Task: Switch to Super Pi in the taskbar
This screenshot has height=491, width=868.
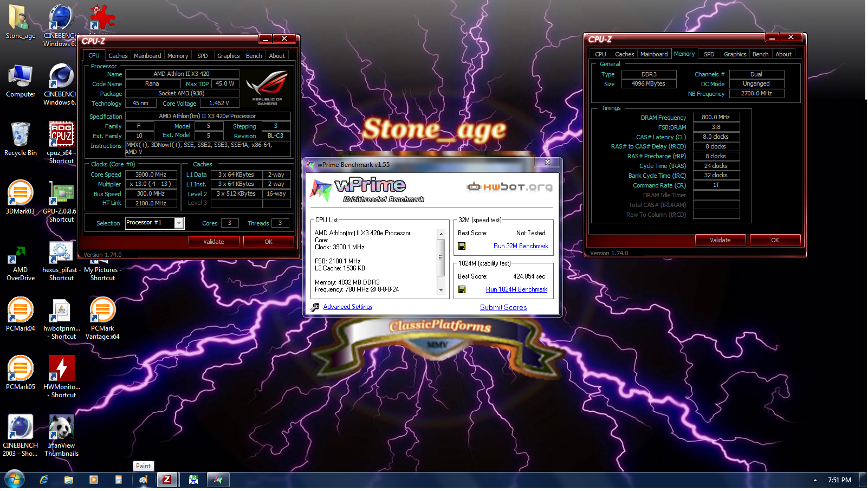Action: point(193,480)
